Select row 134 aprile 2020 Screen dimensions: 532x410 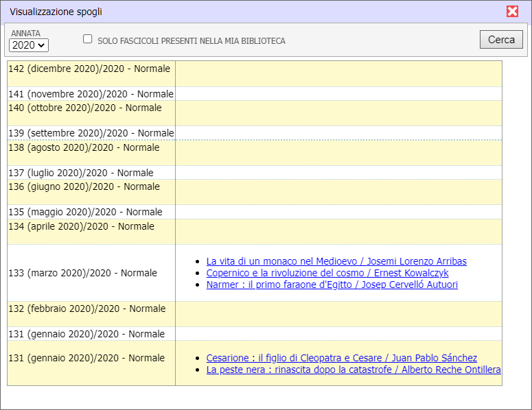(x=81, y=226)
